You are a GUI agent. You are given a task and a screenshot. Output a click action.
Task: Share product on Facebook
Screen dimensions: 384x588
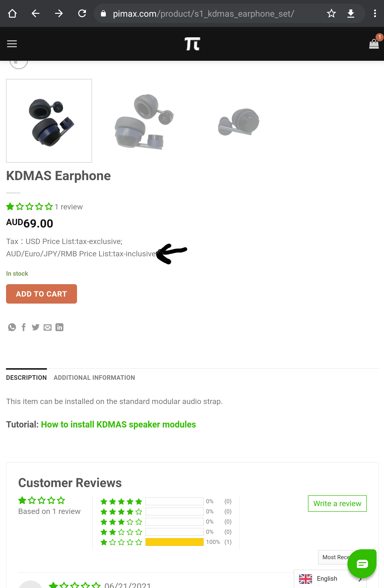click(x=24, y=327)
